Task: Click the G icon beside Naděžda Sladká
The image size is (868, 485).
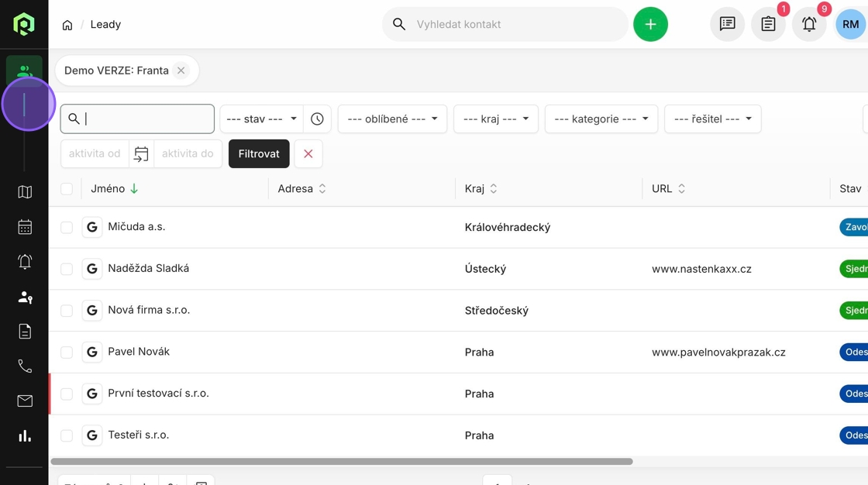Action: pyautogui.click(x=92, y=269)
